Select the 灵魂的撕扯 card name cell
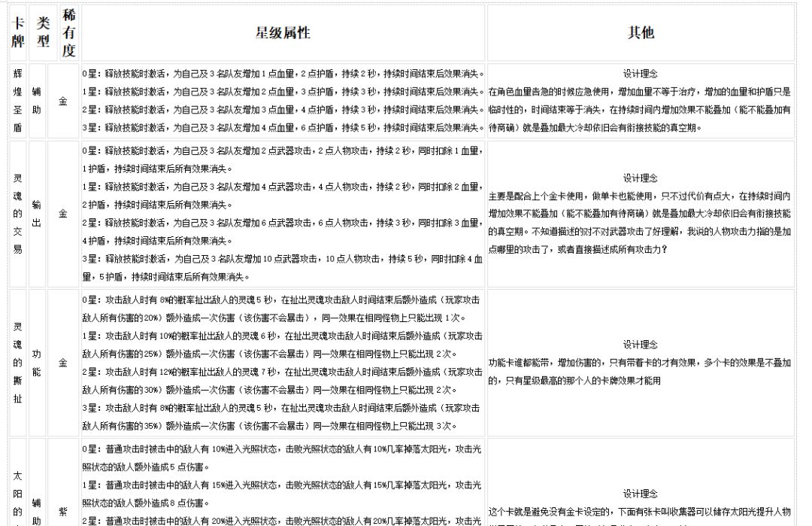This screenshot has width=812, height=526. tap(18, 363)
